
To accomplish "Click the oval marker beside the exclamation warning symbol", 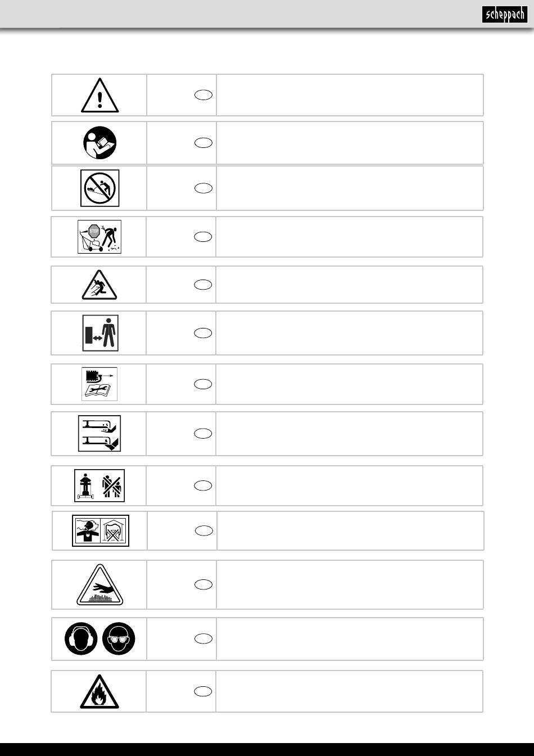I will (204, 94).
